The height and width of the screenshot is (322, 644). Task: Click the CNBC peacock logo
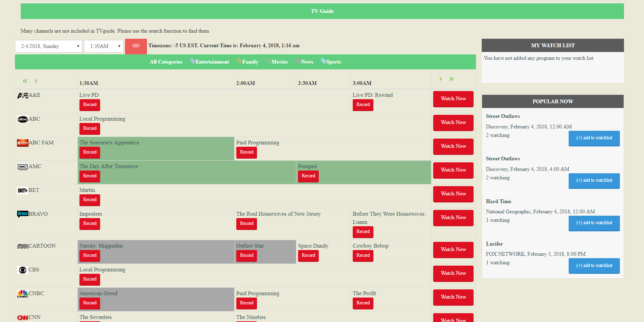(22, 294)
